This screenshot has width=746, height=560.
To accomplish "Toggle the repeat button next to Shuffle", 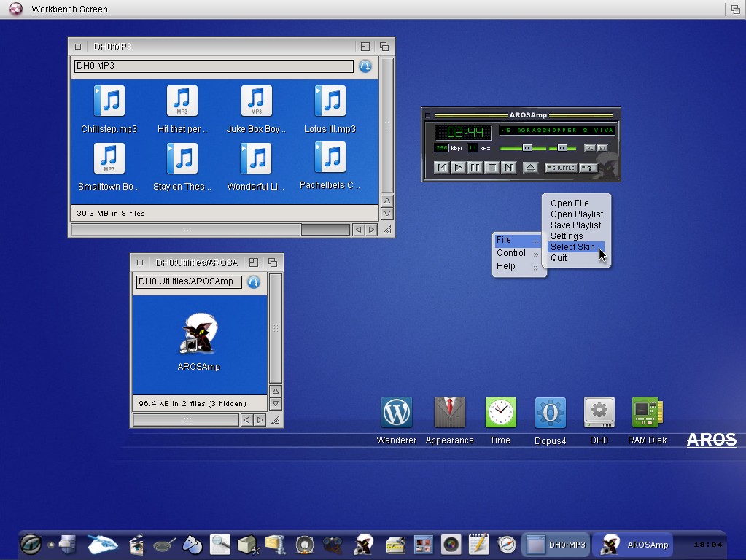I will point(588,168).
